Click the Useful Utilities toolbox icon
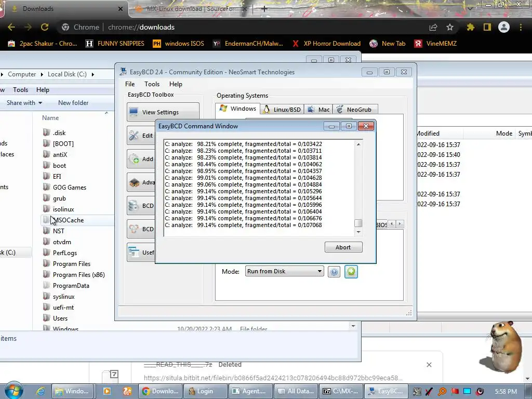This screenshot has height=399, width=532. 134,252
